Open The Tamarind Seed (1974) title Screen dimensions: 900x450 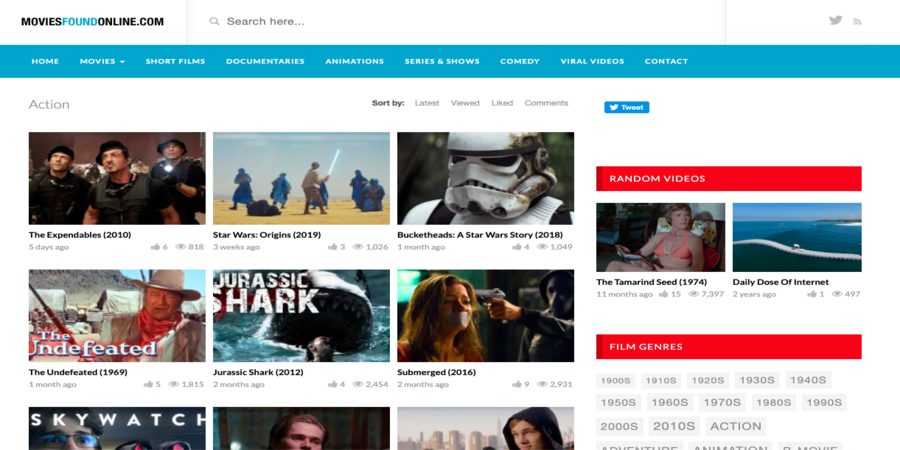(x=651, y=282)
